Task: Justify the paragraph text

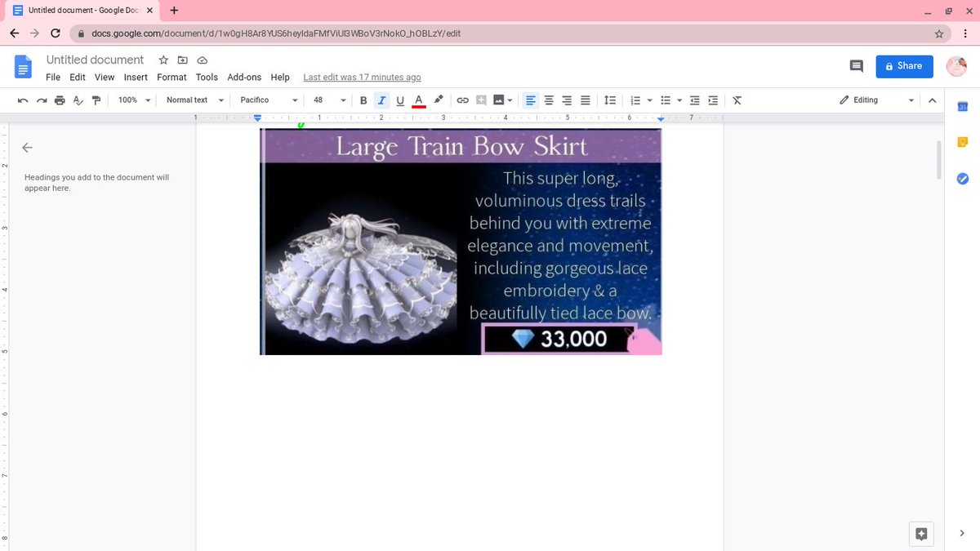Action: [585, 100]
